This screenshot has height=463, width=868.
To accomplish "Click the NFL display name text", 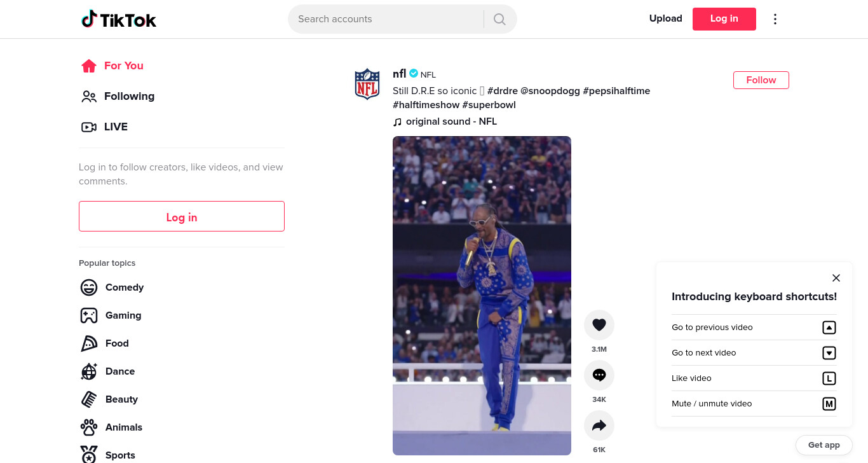I will pos(428,75).
